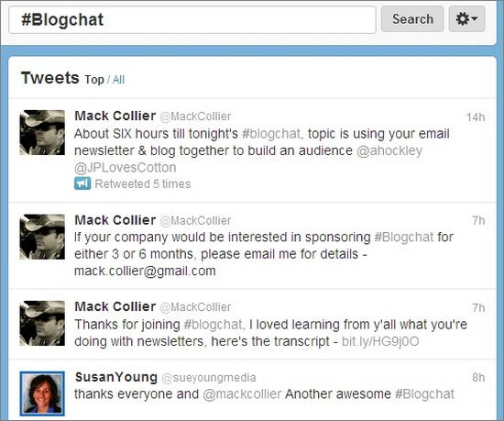
Task: Click the Retweeted 5 times label
Action: (x=143, y=184)
